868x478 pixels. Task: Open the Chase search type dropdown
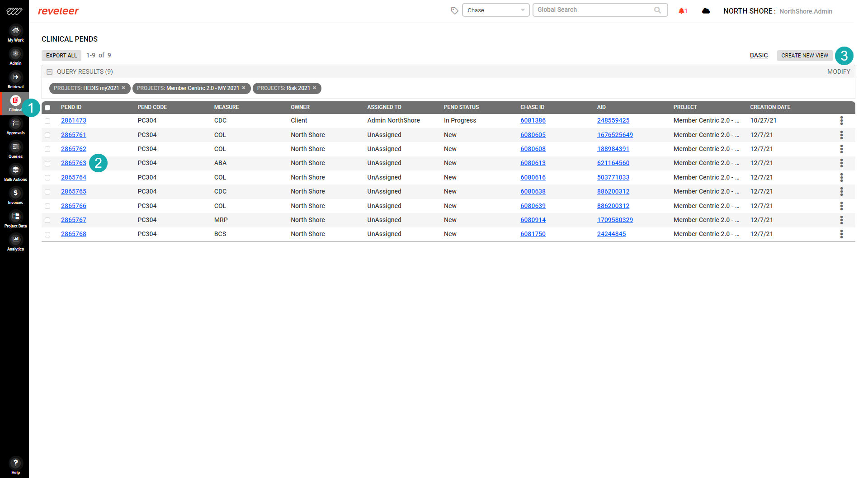coord(495,10)
